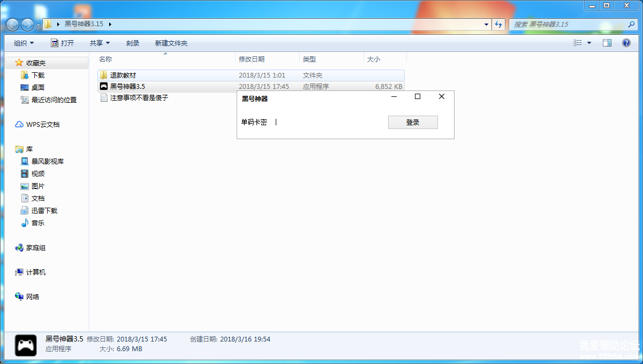Toggle the preview pane icon
The width and height of the screenshot is (643, 364).
607,43
